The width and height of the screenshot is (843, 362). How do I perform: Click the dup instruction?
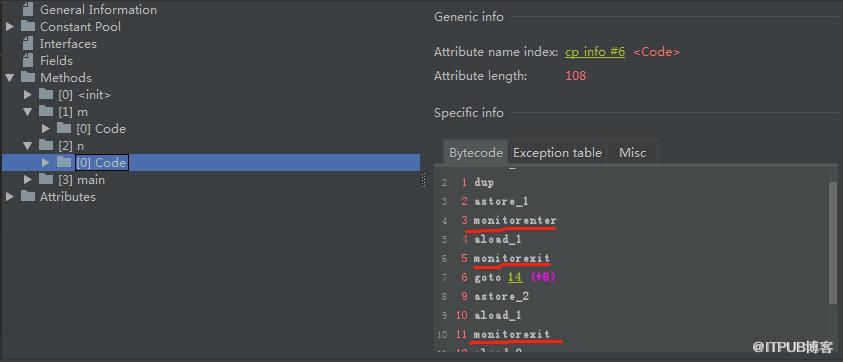[x=484, y=182]
